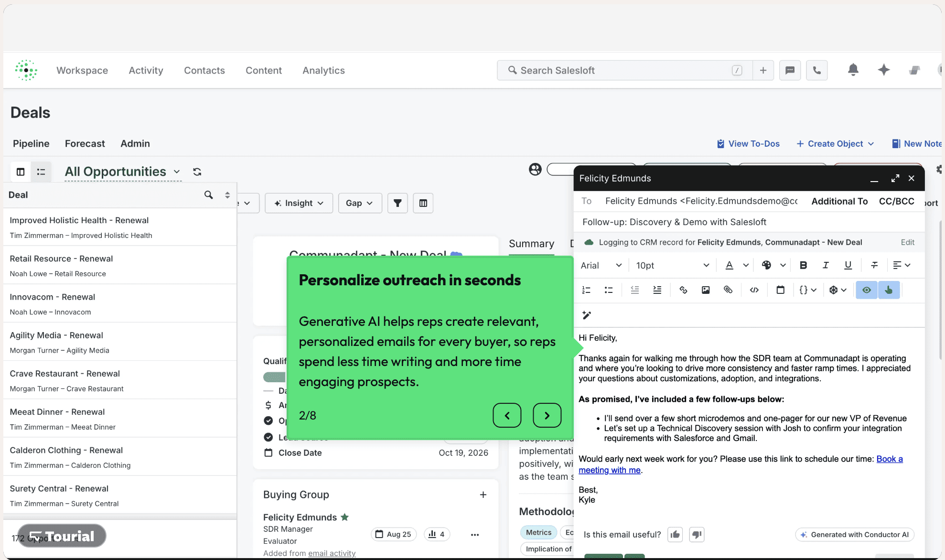Insert a numbered list in the email
945x560 pixels.
586,290
